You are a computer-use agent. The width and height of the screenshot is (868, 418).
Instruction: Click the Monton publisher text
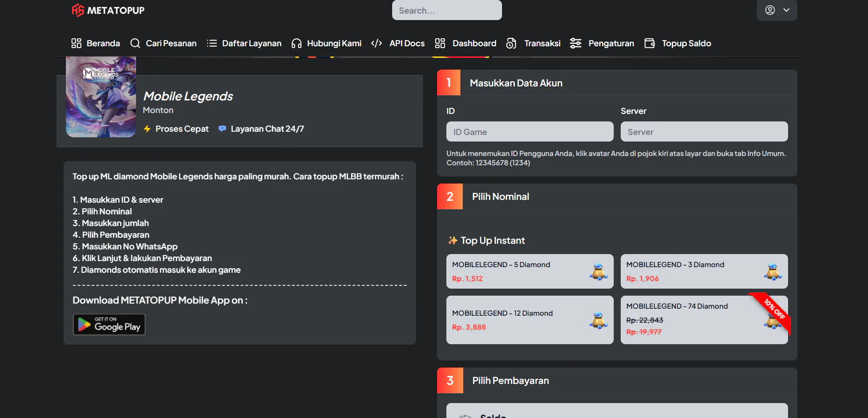point(158,110)
